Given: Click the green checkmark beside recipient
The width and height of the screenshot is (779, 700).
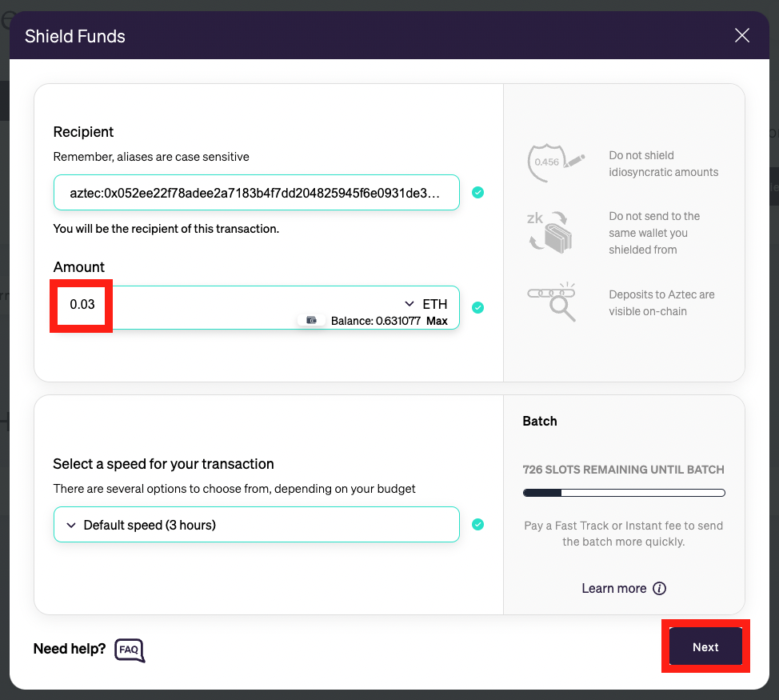Looking at the screenshot, I should tap(478, 192).
